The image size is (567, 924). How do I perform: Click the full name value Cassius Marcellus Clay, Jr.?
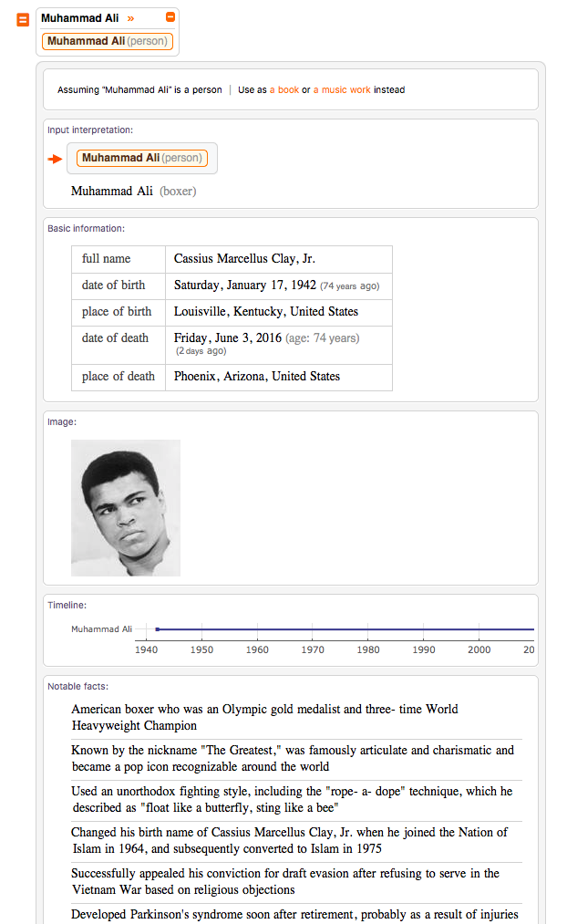[x=244, y=259]
